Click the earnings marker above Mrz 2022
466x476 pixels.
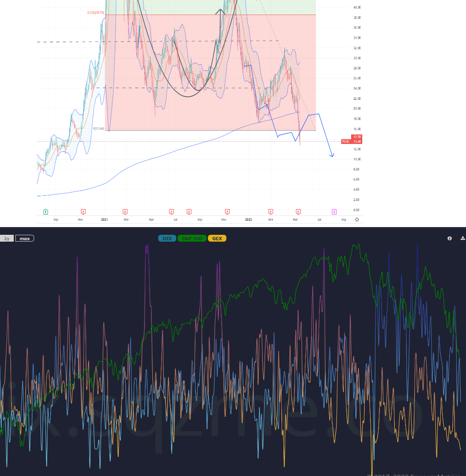click(271, 212)
